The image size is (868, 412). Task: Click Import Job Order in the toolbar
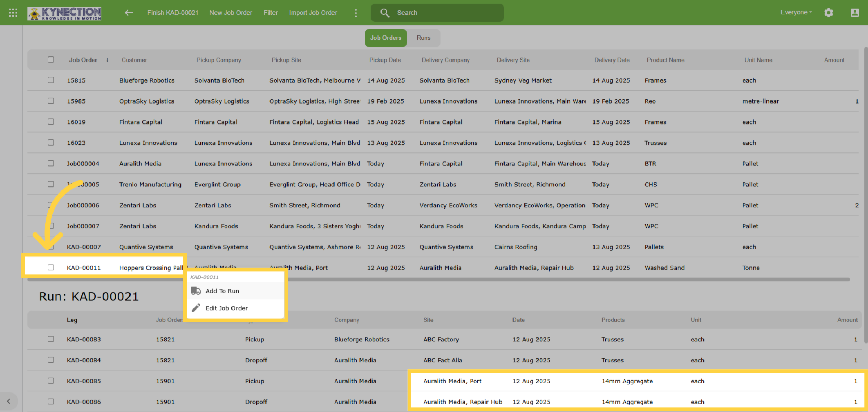[x=313, y=13]
